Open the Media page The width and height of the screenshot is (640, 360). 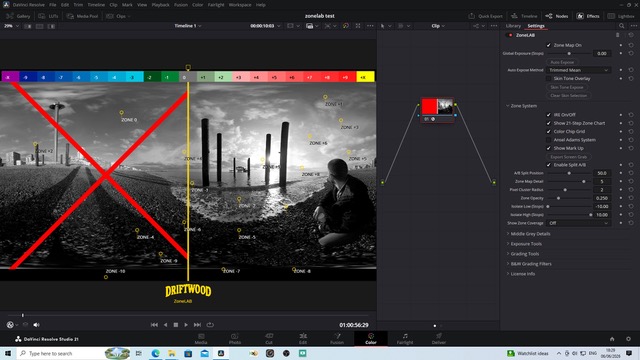pyautogui.click(x=201, y=339)
